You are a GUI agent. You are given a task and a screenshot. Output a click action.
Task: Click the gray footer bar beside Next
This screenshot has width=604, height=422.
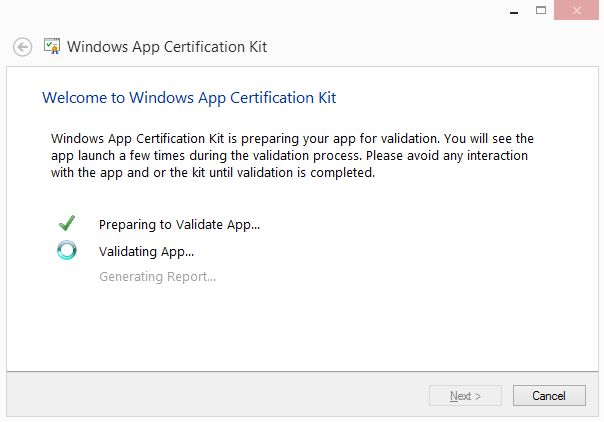218,394
